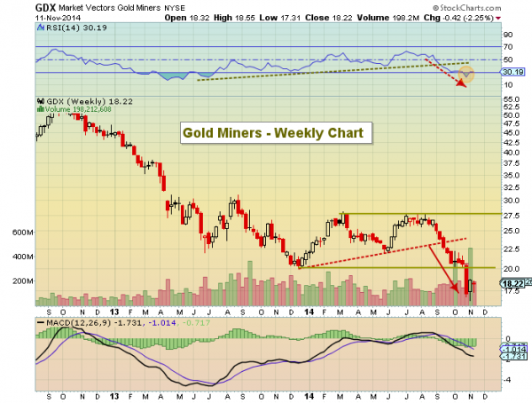Click the RSI(14) 30.19 indicator label
The image size is (532, 403).
click(x=76, y=28)
